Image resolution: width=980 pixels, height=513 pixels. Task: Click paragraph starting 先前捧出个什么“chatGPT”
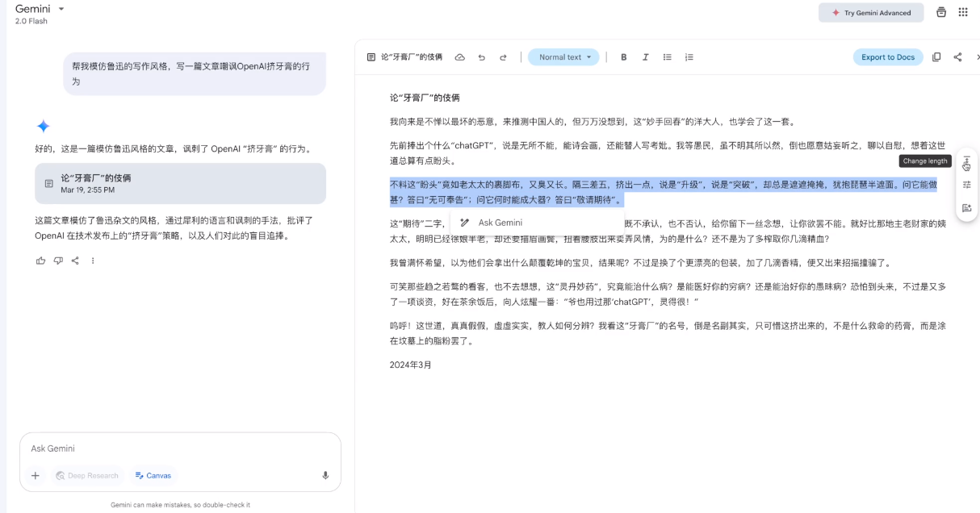[668, 153]
